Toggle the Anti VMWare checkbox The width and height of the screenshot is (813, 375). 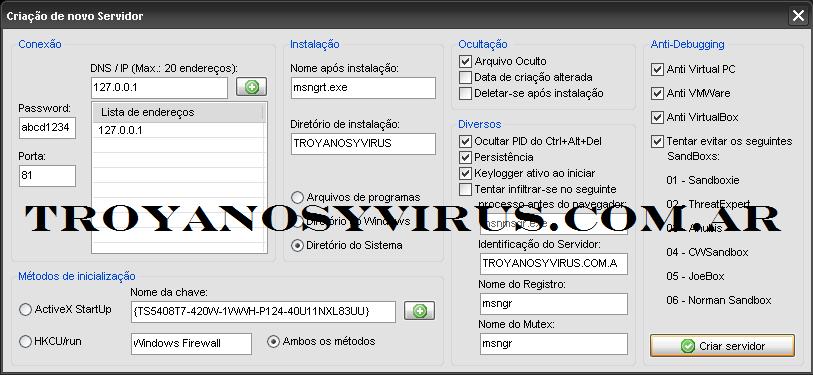click(657, 93)
